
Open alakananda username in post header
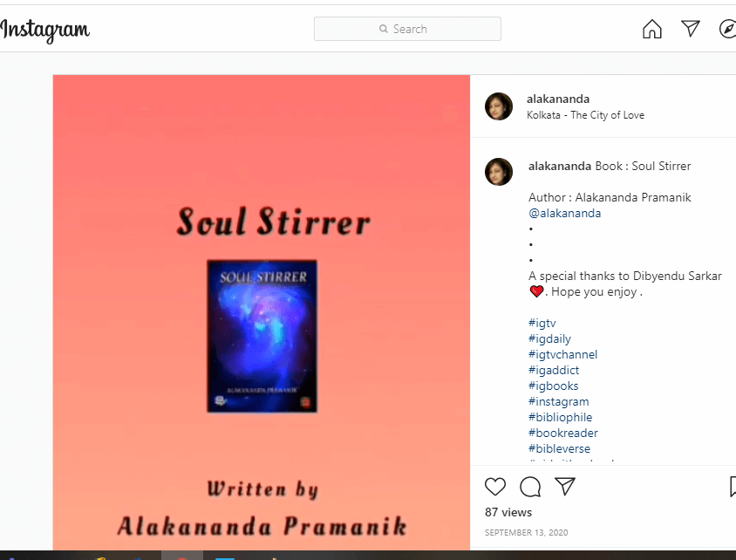[557, 99]
